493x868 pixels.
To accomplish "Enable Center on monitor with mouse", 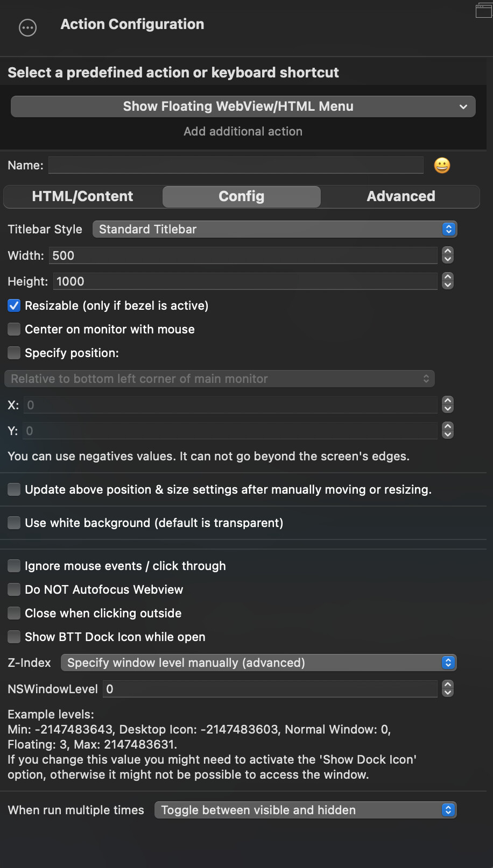I will point(14,330).
